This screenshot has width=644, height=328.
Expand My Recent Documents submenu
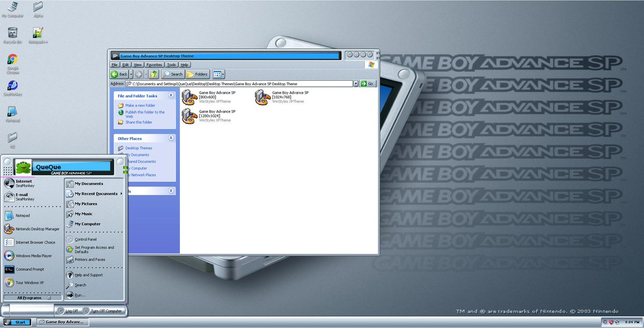click(94, 193)
